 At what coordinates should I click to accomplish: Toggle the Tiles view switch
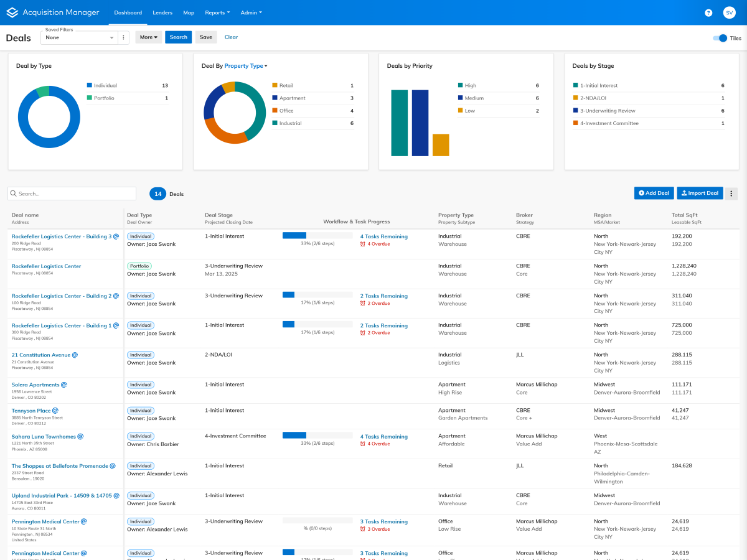point(720,38)
